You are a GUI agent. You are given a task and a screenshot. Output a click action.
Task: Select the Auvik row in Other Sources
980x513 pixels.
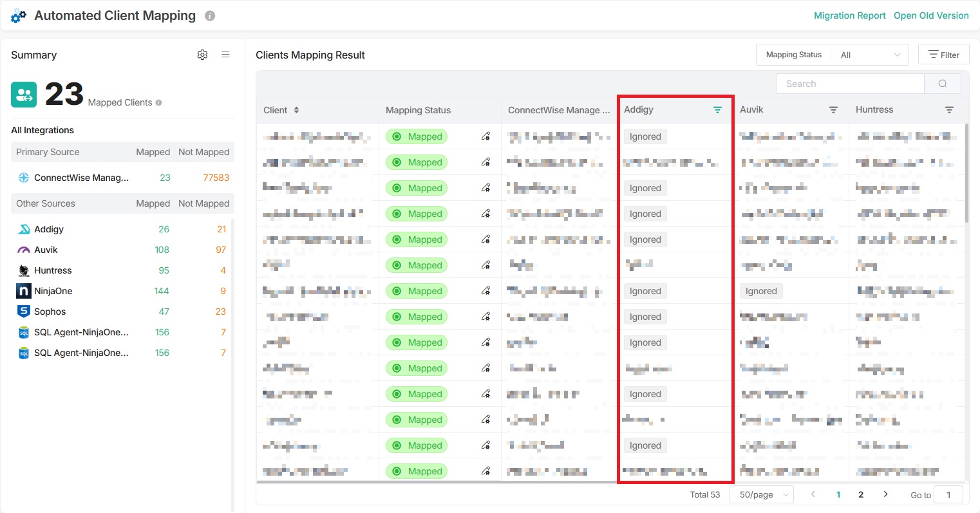coord(121,250)
